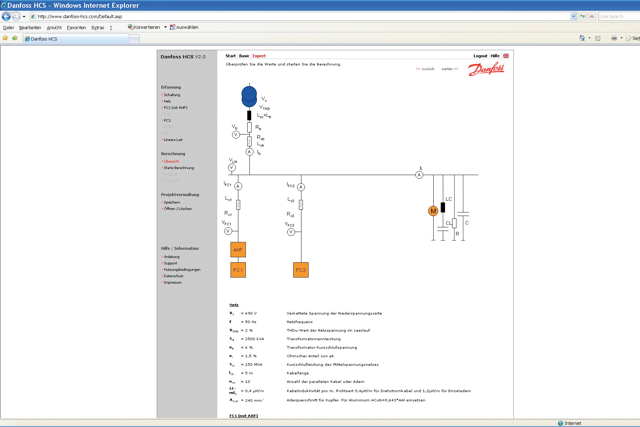Click the orange motor M symbol
Viewport: 640px width, 427px height.
click(433, 211)
